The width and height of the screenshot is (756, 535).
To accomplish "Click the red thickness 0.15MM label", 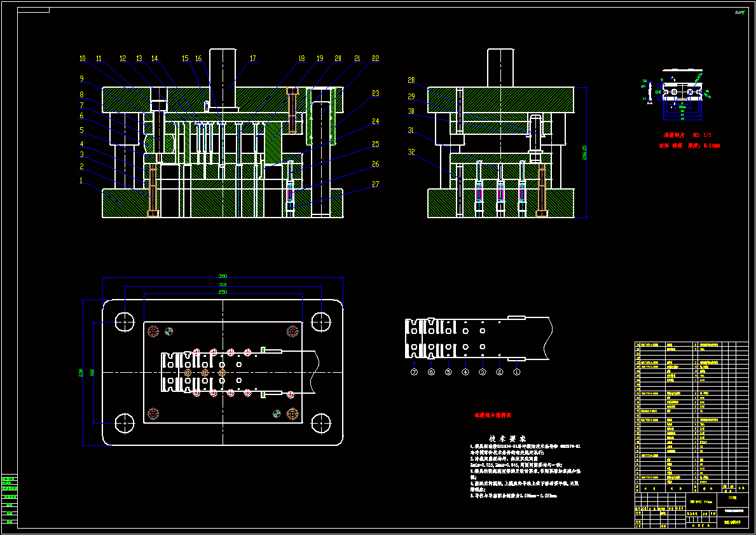I will [703, 145].
